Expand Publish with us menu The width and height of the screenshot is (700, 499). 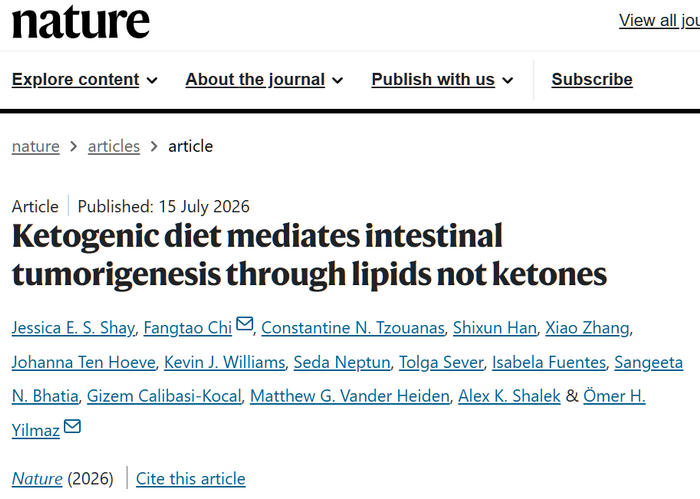(442, 79)
